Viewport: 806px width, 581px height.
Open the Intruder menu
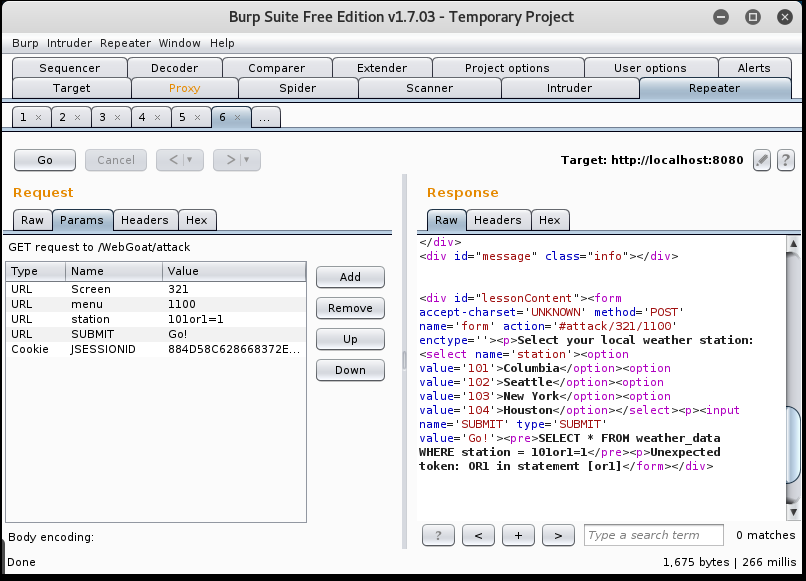tap(69, 43)
